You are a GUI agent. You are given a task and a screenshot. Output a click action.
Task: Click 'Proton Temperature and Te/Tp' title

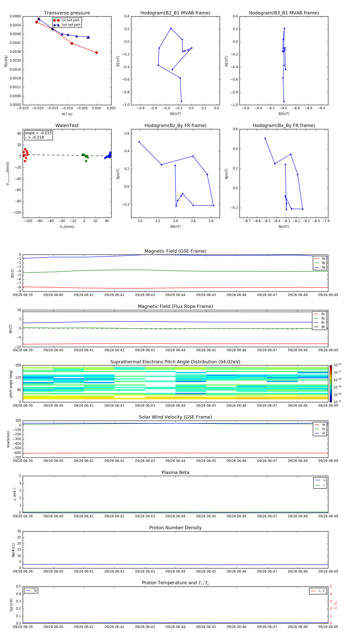175,583
